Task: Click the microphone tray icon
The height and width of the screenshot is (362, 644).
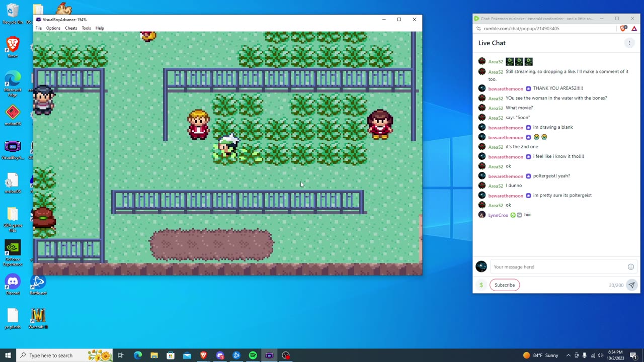Action: (x=584, y=355)
